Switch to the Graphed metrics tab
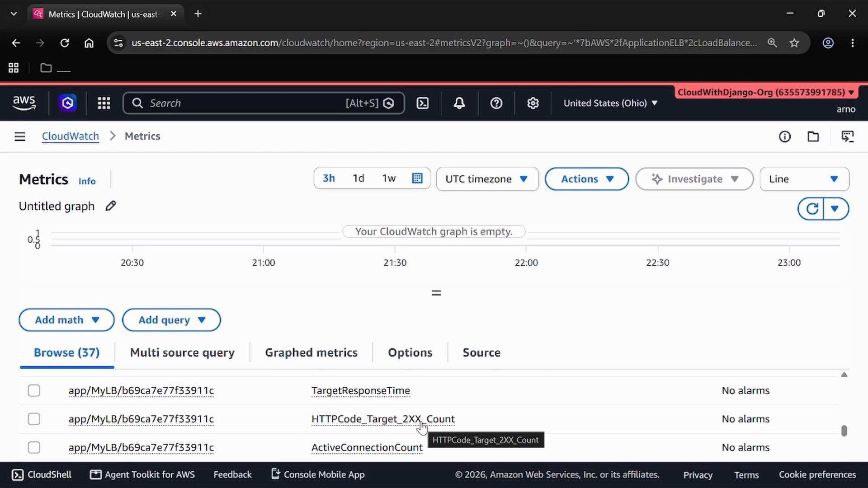The height and width of the screenshot is (488, 868). (x=311, y=352)
